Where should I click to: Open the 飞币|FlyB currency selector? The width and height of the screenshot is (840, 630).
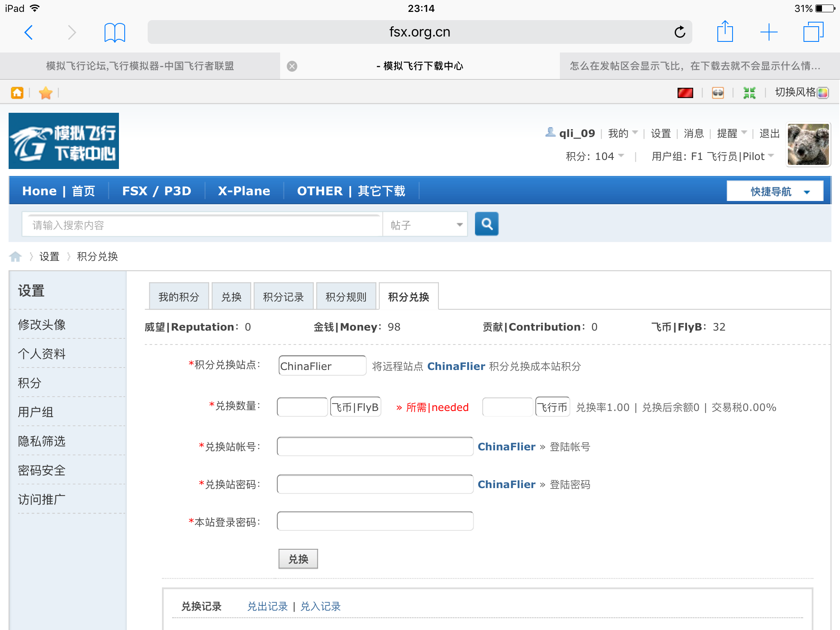pyautogui.click(x=356, y=407)
